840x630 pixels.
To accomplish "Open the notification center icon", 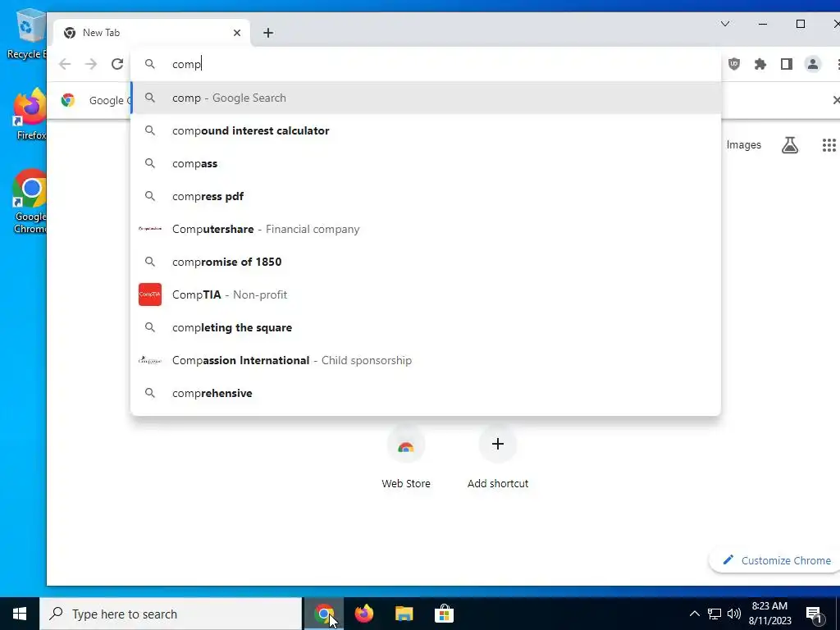I will [x=814, y=614].
